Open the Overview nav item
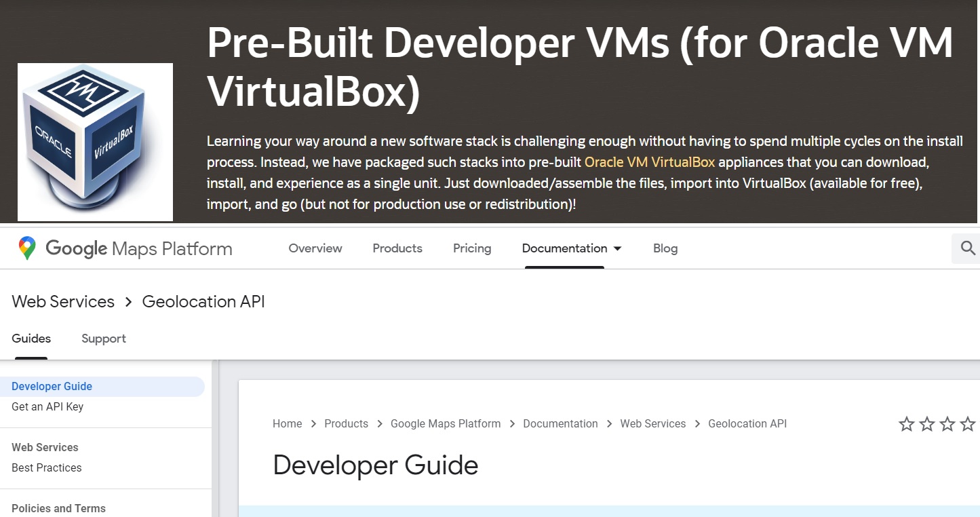The width and height of the screenshot is (980, 517). pyautogui.click(x=315, y=248)
